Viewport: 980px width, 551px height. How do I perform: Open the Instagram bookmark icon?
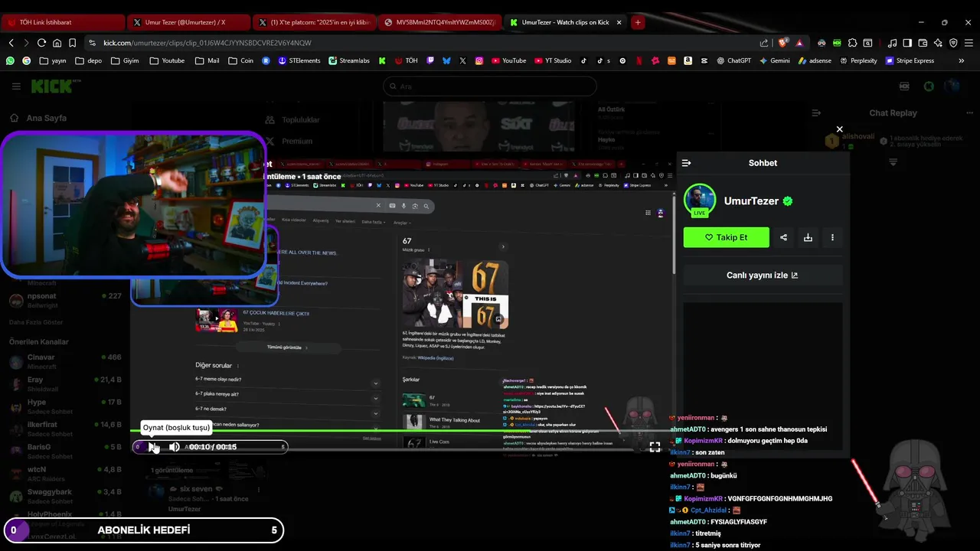tap(479, 60)
